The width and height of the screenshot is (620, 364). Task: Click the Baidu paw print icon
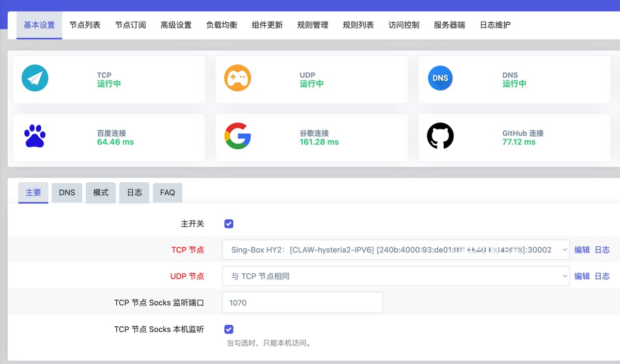pyautogui.click(x=35, y=136)
